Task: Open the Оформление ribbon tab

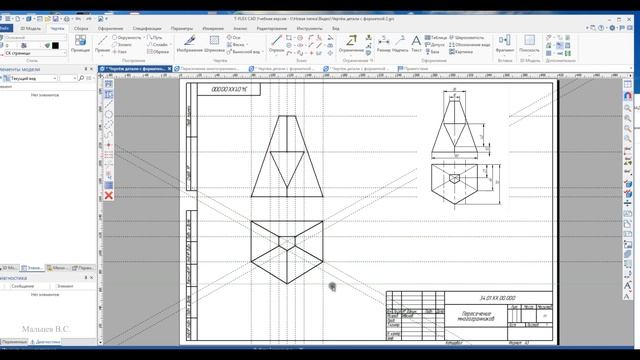Action: coord(110,28)
